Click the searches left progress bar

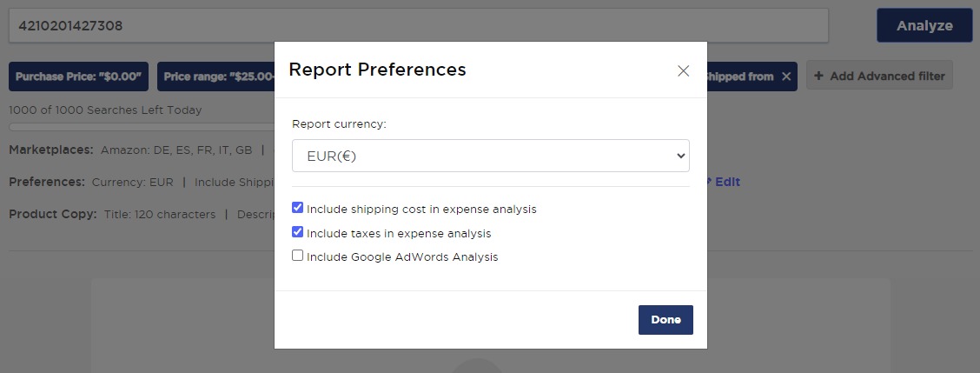[139, 127]
